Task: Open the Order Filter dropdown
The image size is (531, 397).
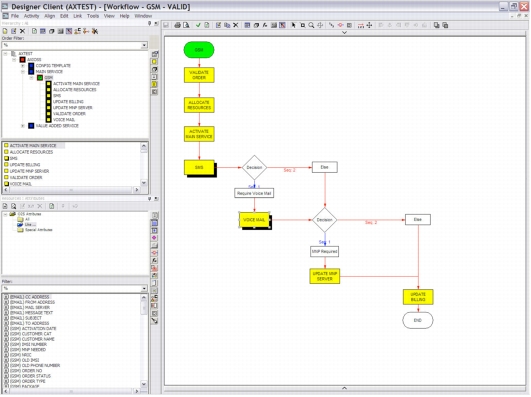Action: (x=144, y=45)
